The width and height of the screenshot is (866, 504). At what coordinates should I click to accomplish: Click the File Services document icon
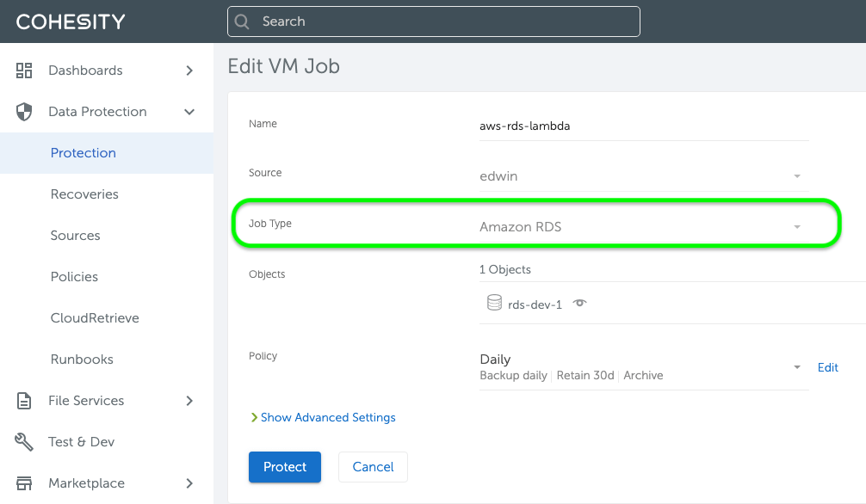tap(24, 401)
